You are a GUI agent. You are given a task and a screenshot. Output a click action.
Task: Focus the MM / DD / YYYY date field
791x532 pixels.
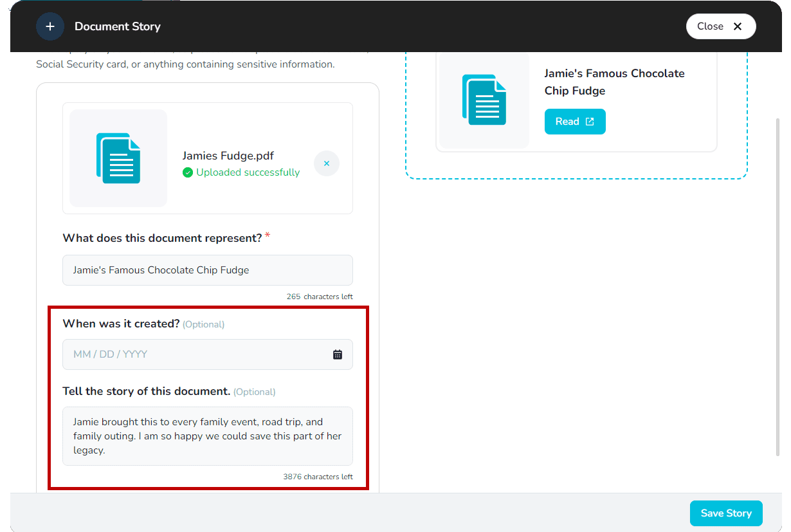pyautogui.click(x=193, y=354)
